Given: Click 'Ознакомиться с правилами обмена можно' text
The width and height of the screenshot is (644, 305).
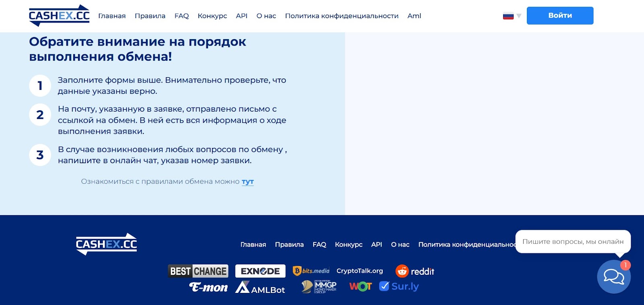Looking at the screenshot, I should tap(160, 182).
